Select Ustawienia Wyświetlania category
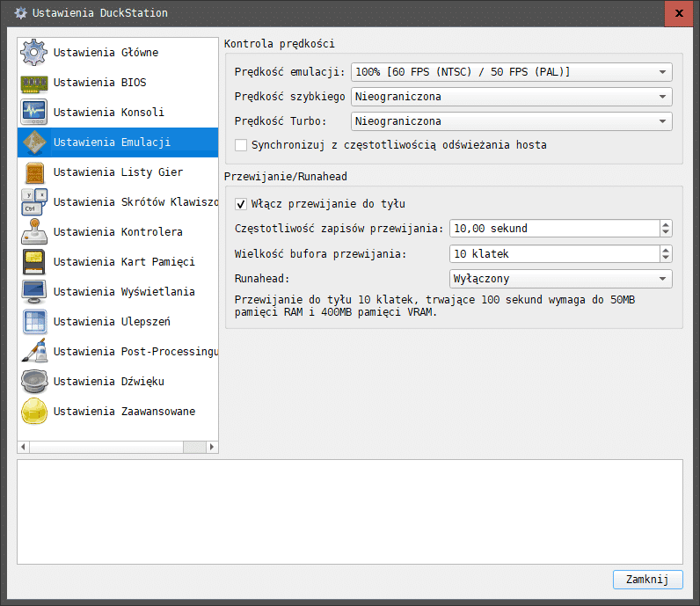700x606 pixels. pos(118,292)
